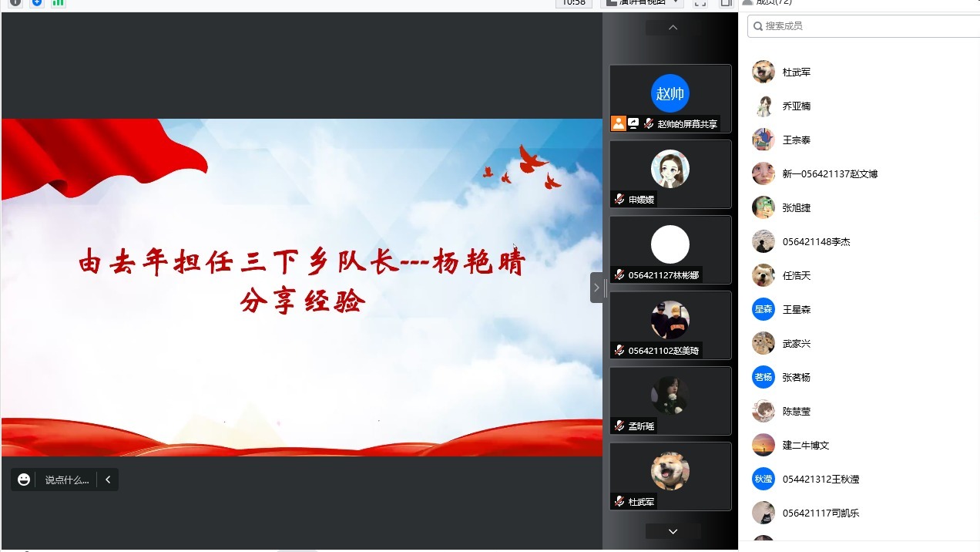
Task: Click the orange host icon on 赵帅's tile
Action: pyautogui.click(x=618, y=123)
